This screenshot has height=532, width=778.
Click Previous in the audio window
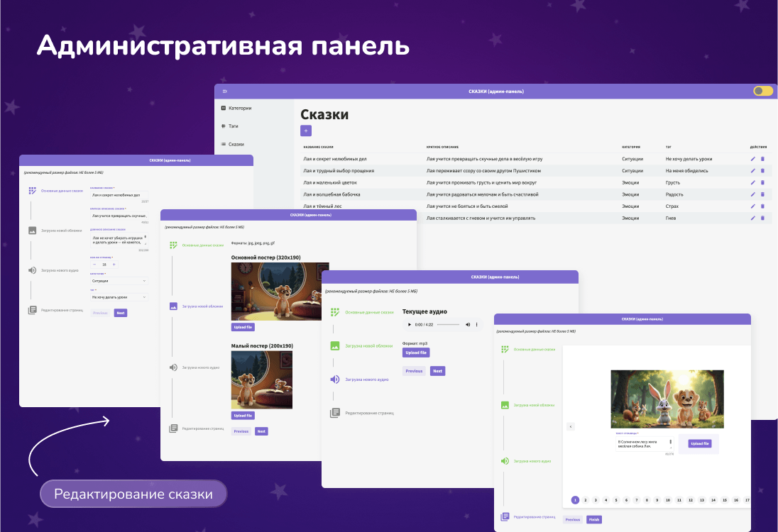pos(414,371)
